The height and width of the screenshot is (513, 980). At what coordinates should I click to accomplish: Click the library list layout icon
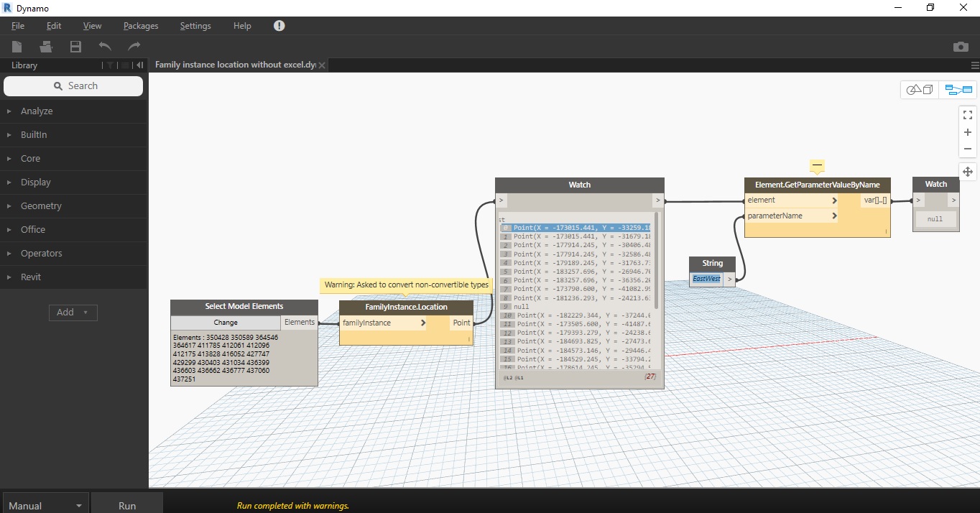[125, 65]
